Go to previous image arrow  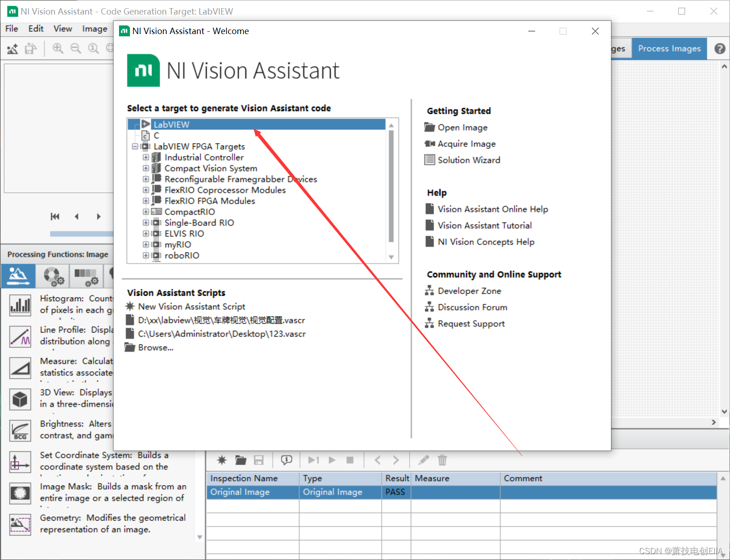[x=77, y=217]
